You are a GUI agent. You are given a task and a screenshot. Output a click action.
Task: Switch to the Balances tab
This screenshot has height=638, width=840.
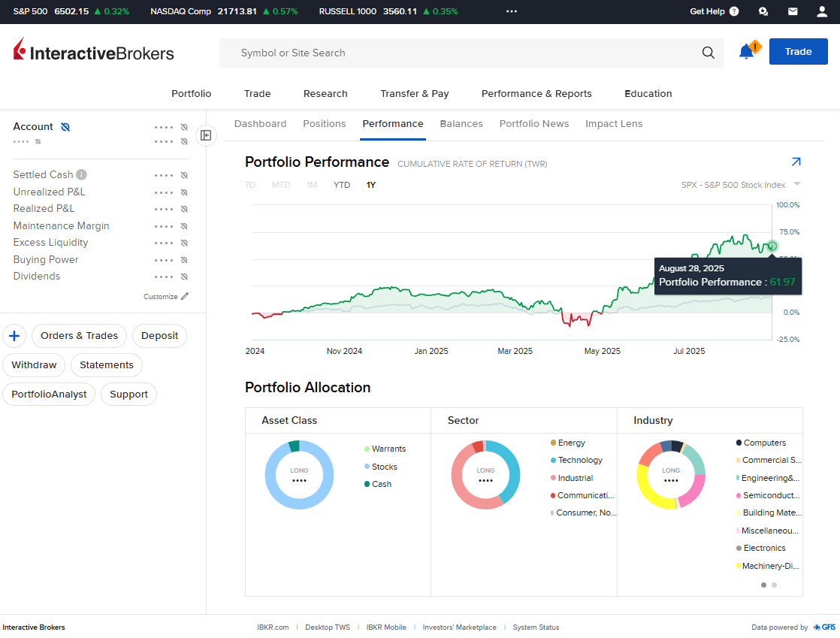tap(461, 124)
